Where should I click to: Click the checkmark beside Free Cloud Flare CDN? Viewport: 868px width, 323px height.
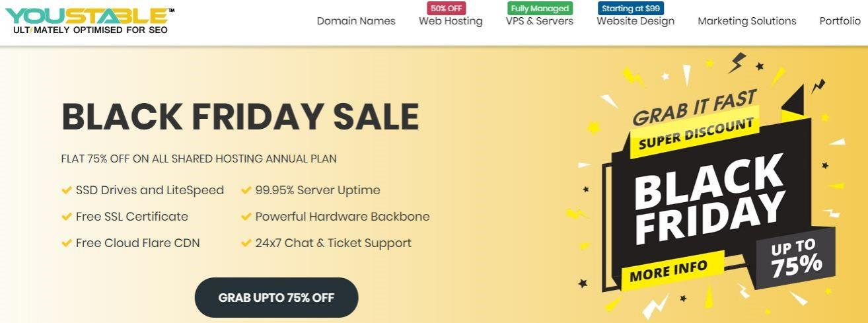tap(67, 243)
